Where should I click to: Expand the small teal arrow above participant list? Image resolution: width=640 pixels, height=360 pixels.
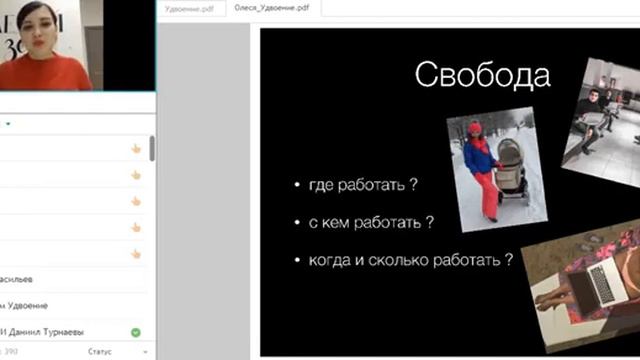click(x=8, y=123)
